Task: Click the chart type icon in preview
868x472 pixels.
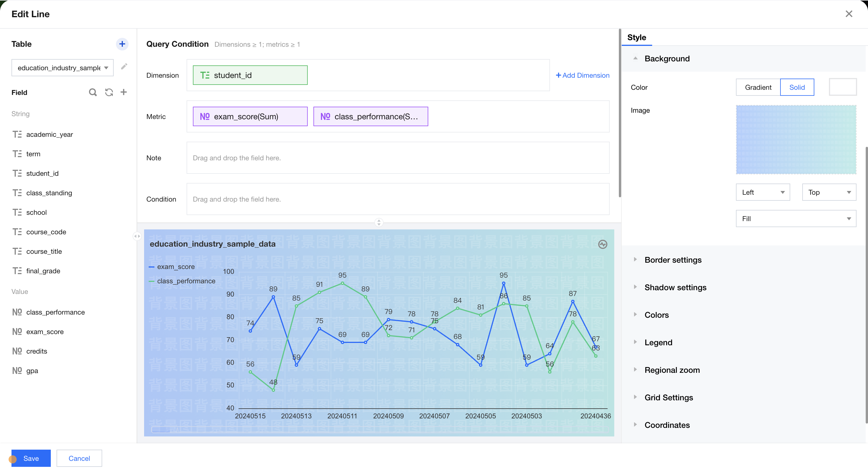Action: point(602,244)
